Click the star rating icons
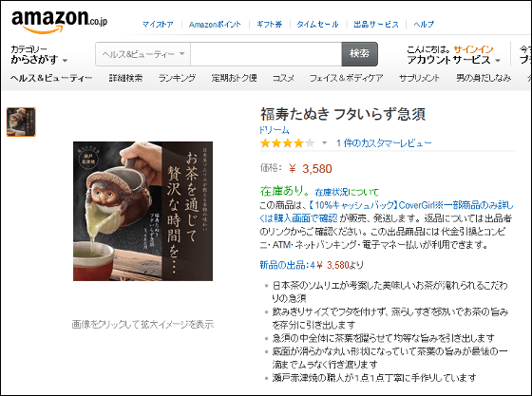 tap(287, 143)
